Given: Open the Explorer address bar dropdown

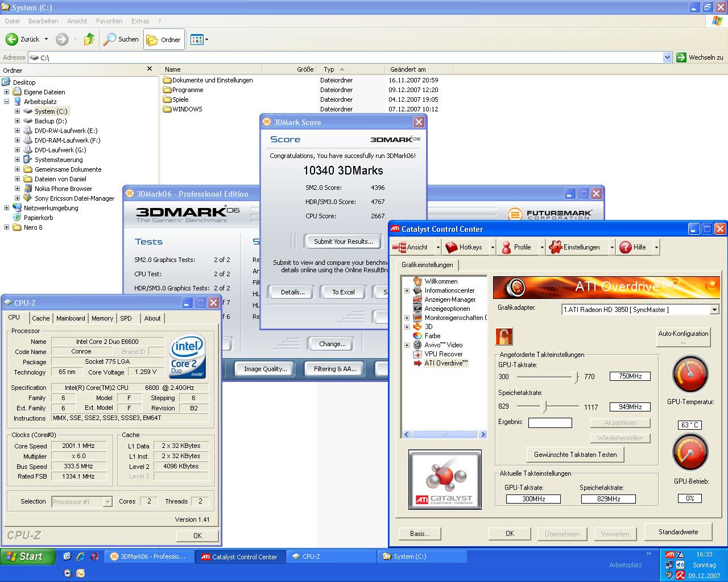Looking at the screenshot, I should click(x=667, y=57).
